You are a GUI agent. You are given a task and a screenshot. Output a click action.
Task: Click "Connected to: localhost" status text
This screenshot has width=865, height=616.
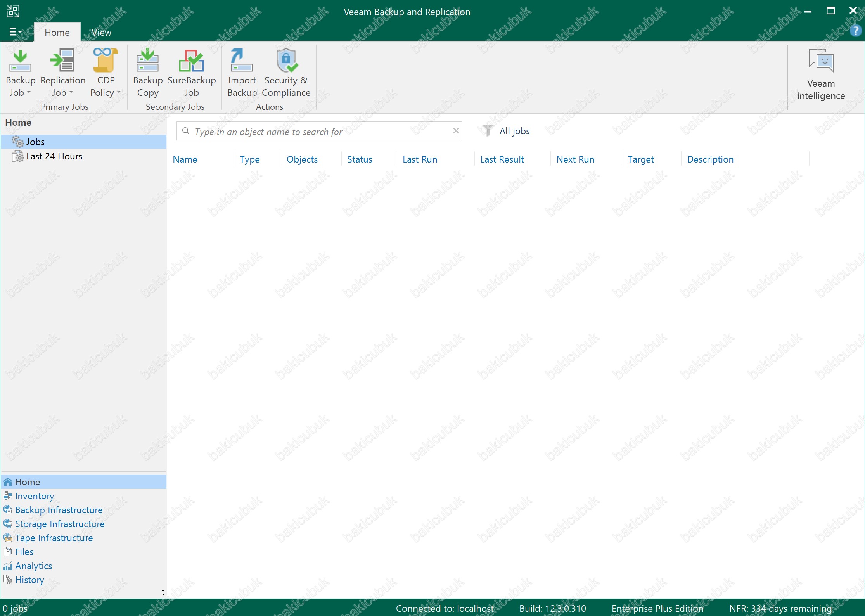pyautogui.click(x=445, y=608)
